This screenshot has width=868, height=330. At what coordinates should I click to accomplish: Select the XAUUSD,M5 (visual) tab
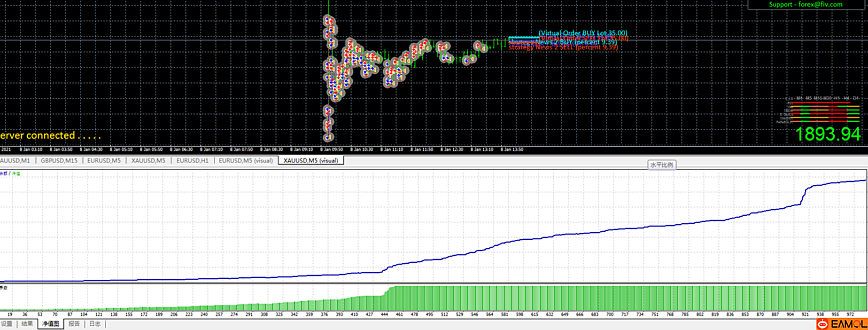tap(310, 161)
